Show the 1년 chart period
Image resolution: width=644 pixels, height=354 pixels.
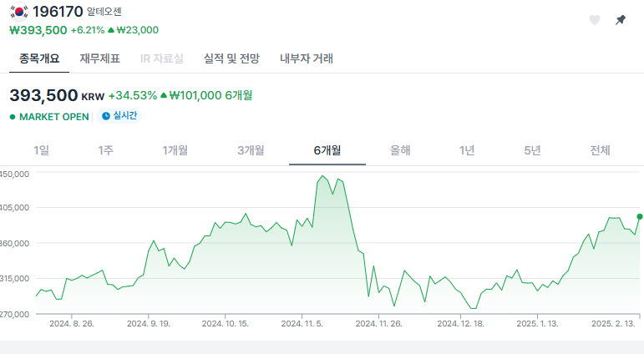(x=467, y=150)
